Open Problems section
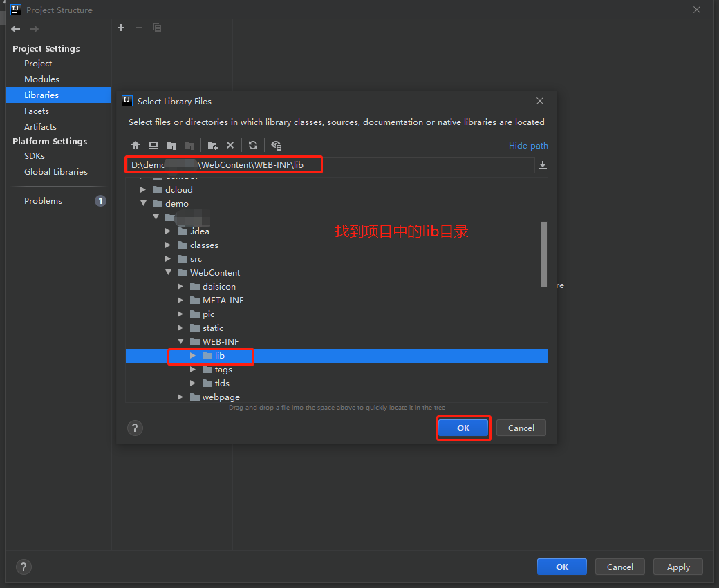The image size is (719, 588). point(43,201)
